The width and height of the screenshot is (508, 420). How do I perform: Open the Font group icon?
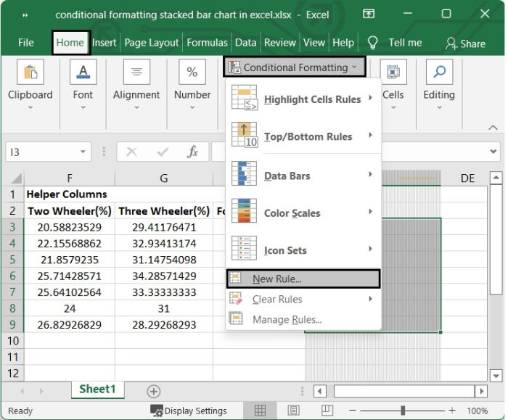[83, 73]
